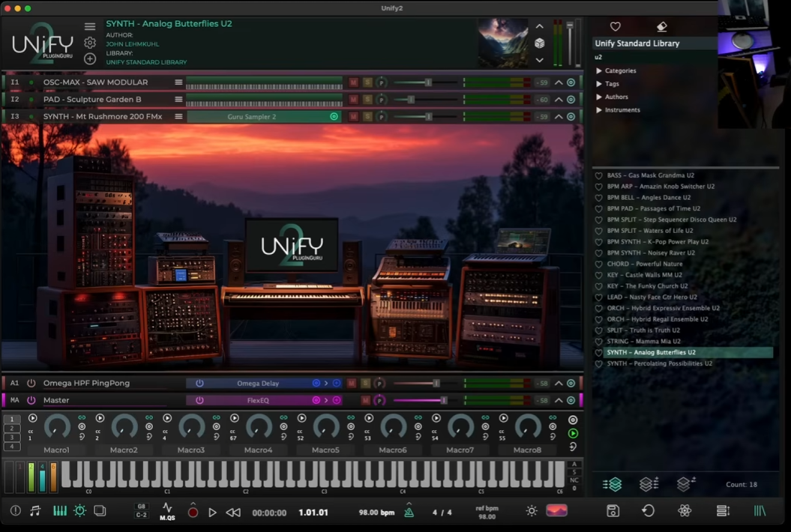Image resolution: width=791 pixels, height=532 pixels.
Task: Click the play button in transport
Action: click(x=212, y=513)
